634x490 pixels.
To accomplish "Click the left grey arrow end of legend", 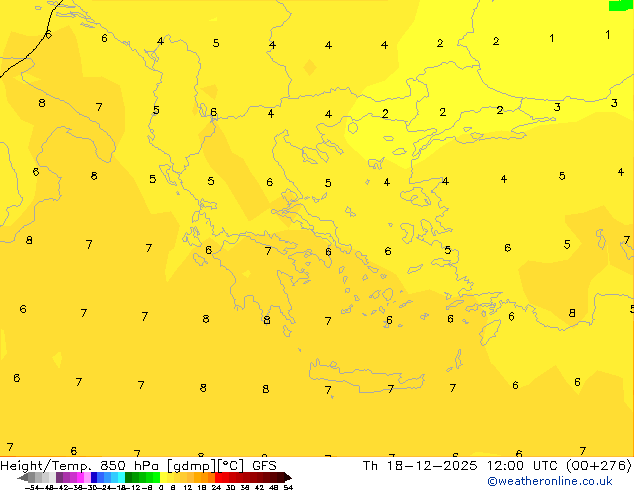I will 23,477.
